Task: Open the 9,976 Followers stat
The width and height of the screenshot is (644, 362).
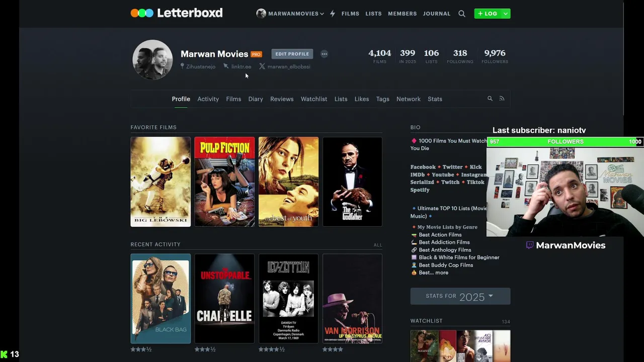Action: coord(495,56)
